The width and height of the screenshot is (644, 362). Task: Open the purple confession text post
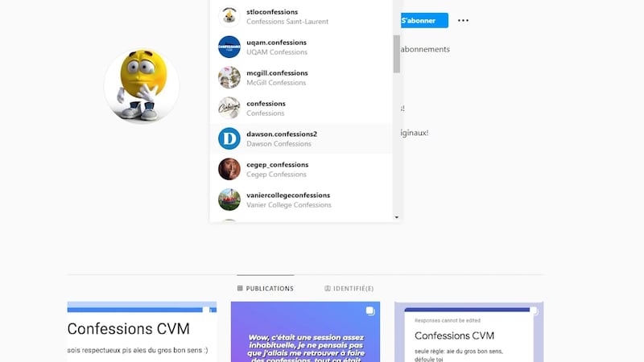click(x=305, y=332)
